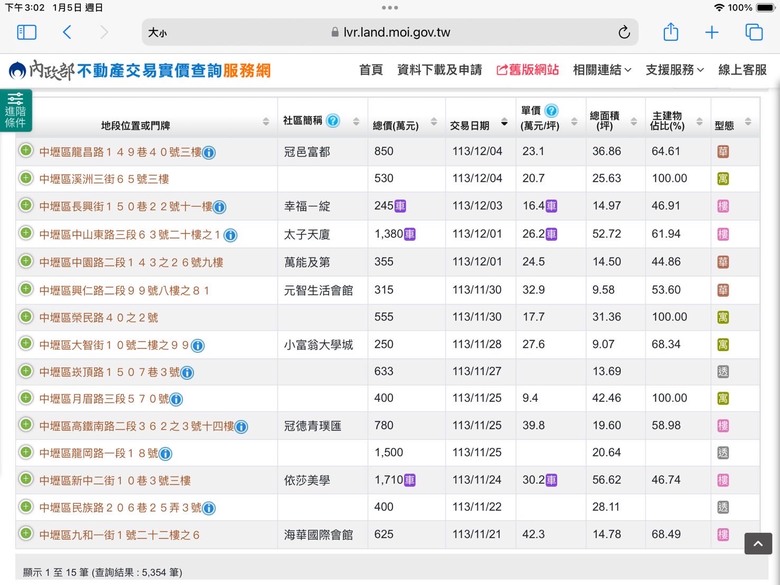780x585 pixels.
Task: Show info icon for 龍昌路149巷40號三樓
Action: (x=209, y=153)
